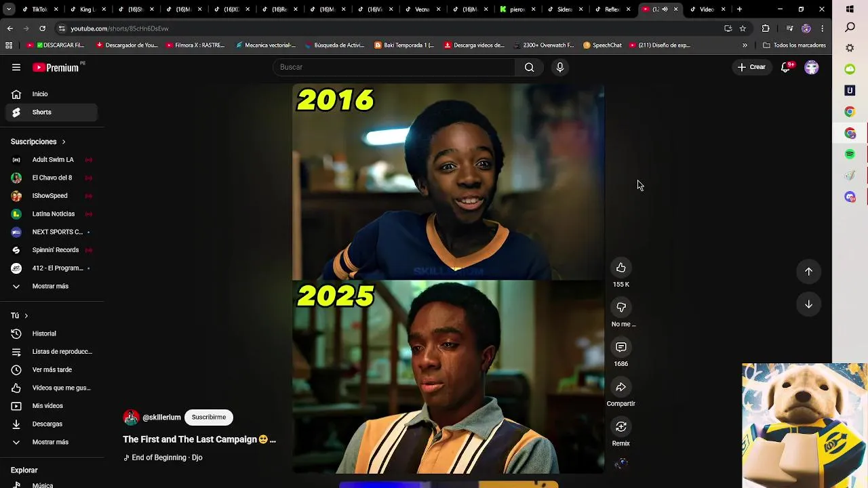Open the tab search dropdown arrow
This screenshot has width=868, height=488.
(x=9, y=9)
